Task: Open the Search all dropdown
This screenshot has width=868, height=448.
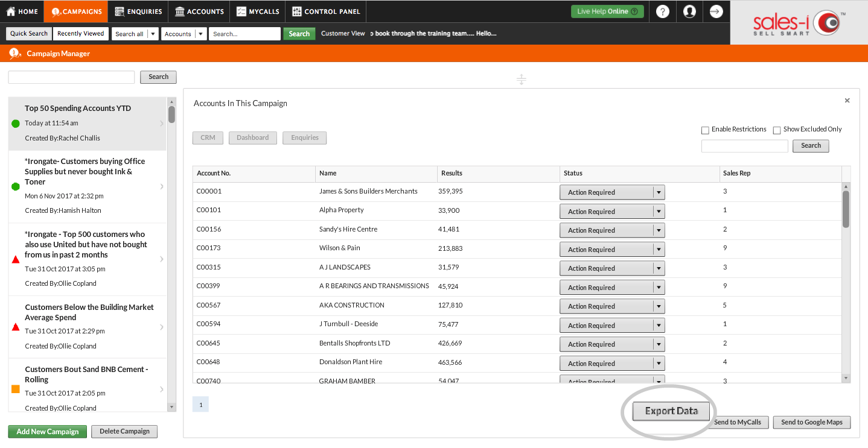Action: 135,34
